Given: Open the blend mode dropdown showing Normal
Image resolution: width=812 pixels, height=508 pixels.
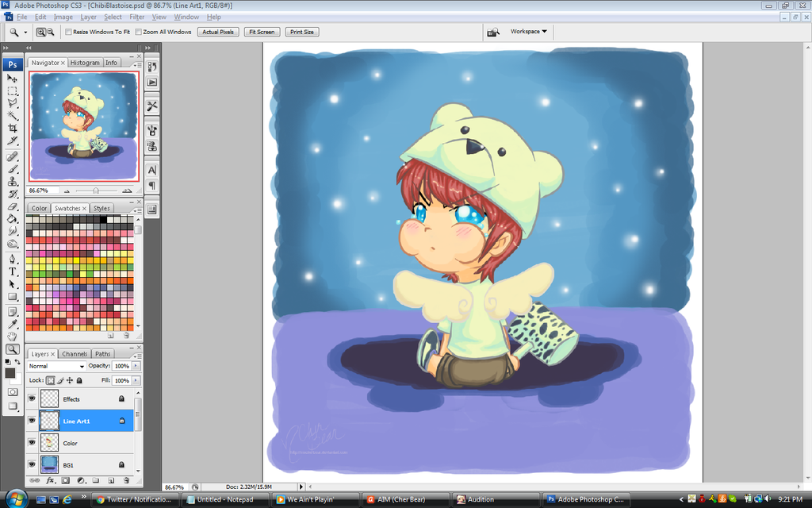Looking at the screenshot, I should (56, 366).
